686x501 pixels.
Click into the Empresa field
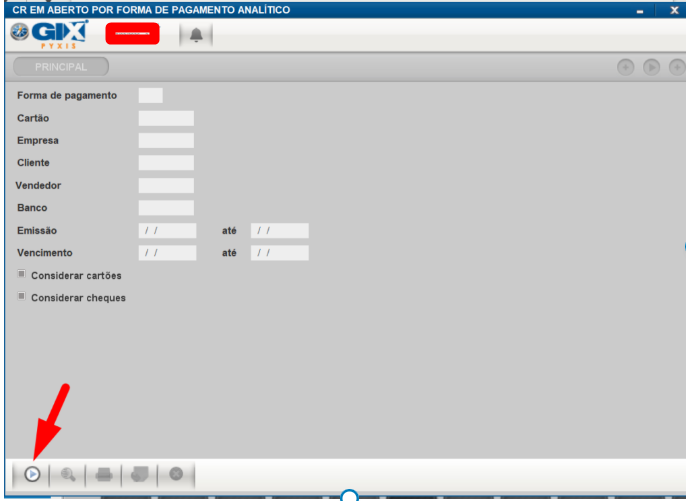point(166,140)
